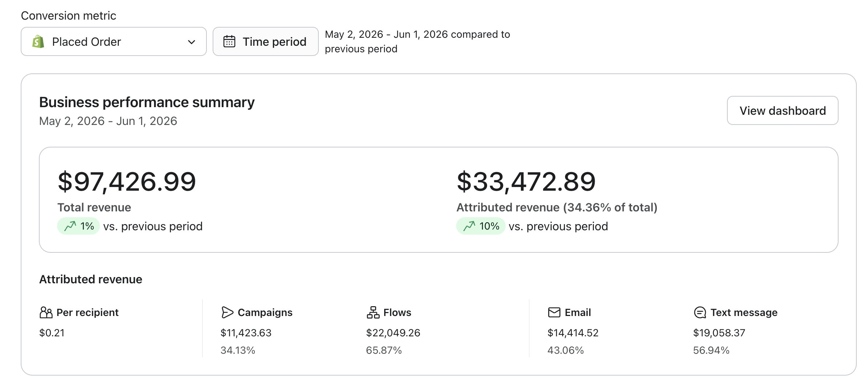
Task: Click the 10% trend arrow icon
Action: click(469, 226)
